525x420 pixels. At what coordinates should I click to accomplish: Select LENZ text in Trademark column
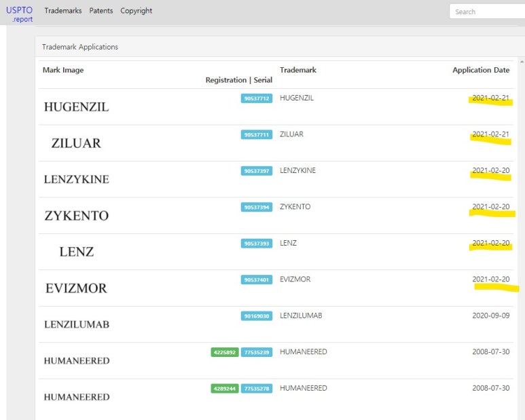pos(288,243)
